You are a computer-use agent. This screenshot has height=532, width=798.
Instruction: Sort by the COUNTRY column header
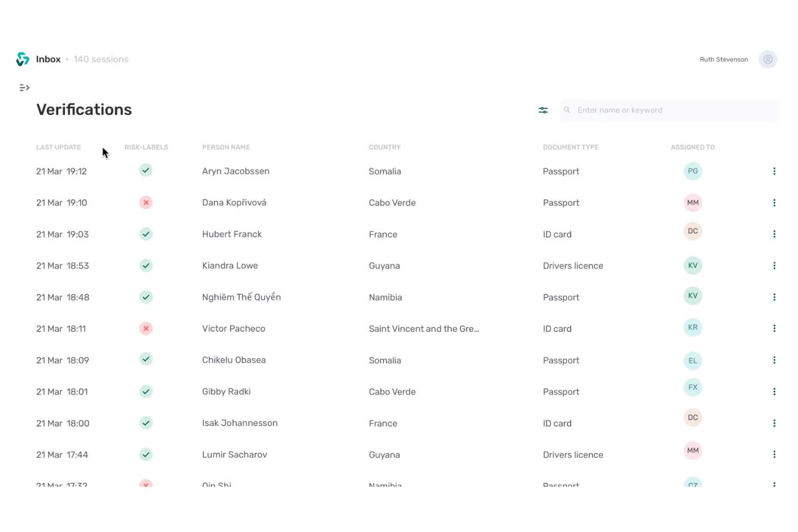tap(384, 147)
